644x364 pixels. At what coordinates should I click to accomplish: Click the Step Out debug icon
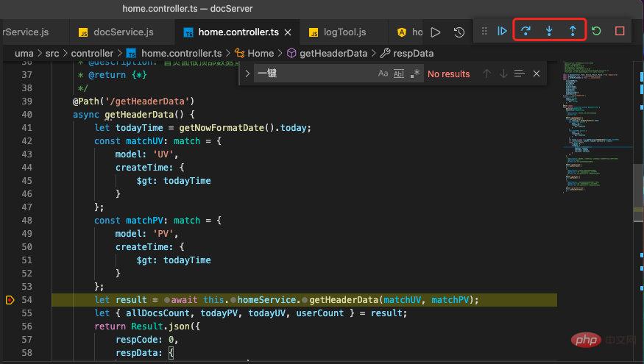[x=573, y=32]
